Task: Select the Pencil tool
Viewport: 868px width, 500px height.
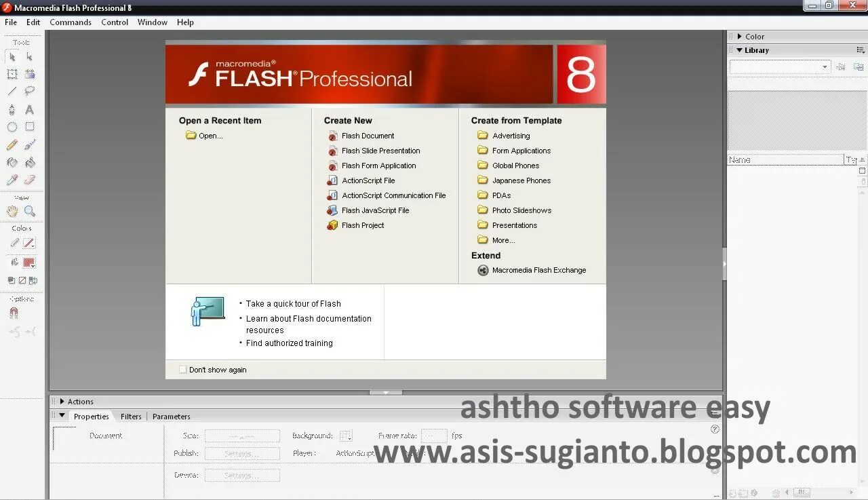Action: 12,145
